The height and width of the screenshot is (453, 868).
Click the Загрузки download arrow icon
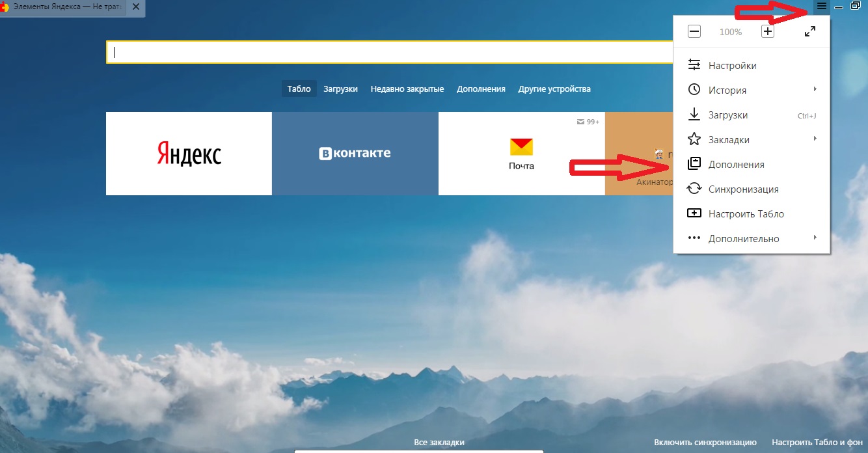[694, 115]
